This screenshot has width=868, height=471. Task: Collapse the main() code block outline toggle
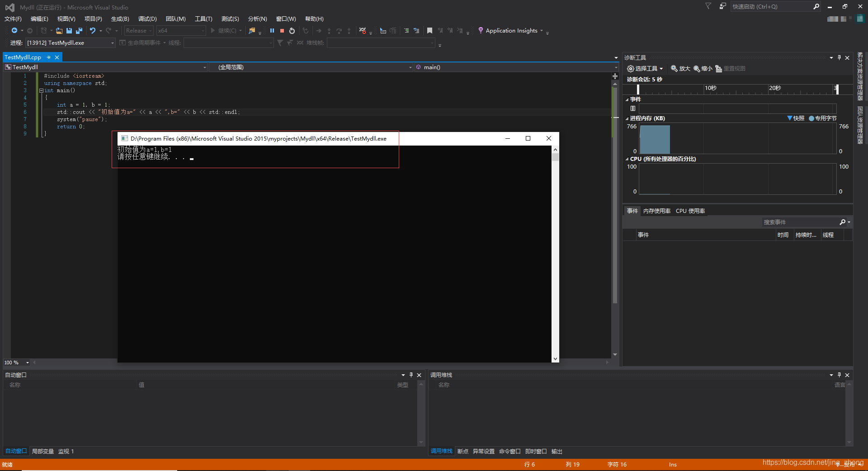41,90
